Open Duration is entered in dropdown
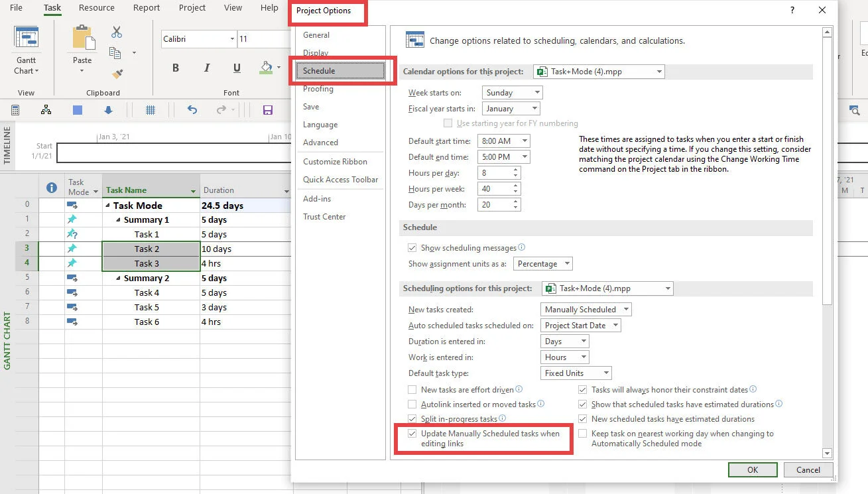Viewport: 868px width, 494px height. point(564,341)
